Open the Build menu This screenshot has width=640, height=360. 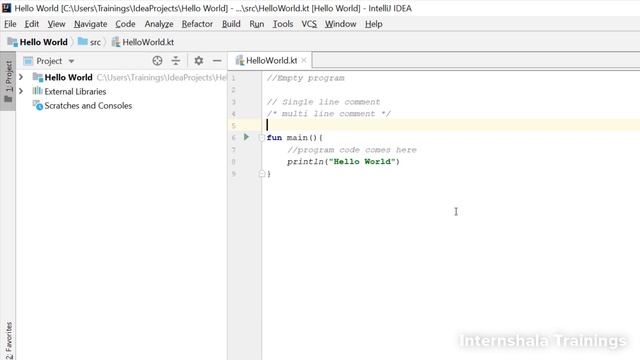point(231,24)
